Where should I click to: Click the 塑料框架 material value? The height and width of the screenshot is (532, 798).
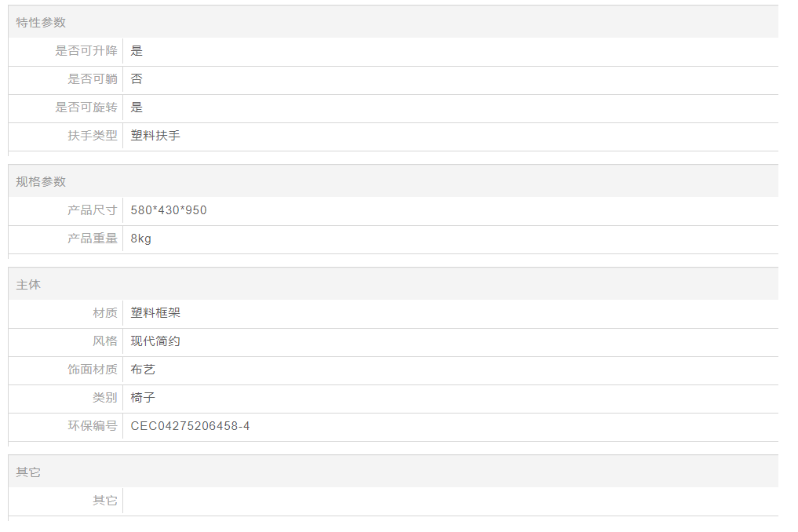155,313
